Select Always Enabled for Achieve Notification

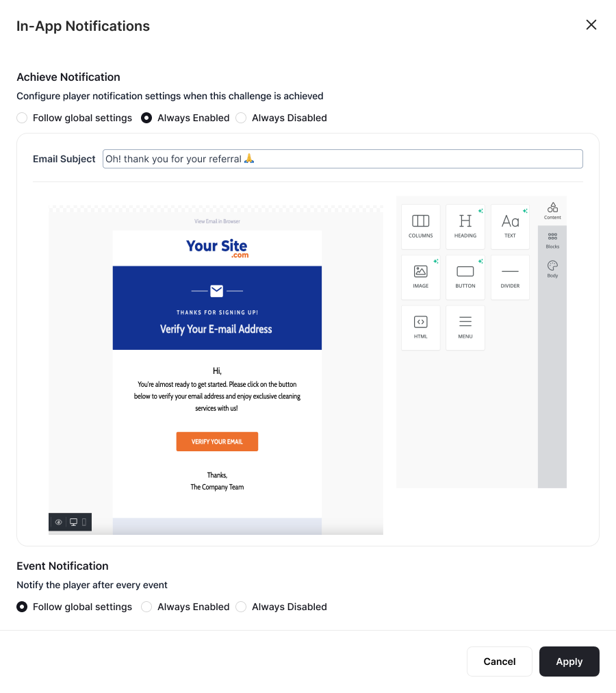146,118
